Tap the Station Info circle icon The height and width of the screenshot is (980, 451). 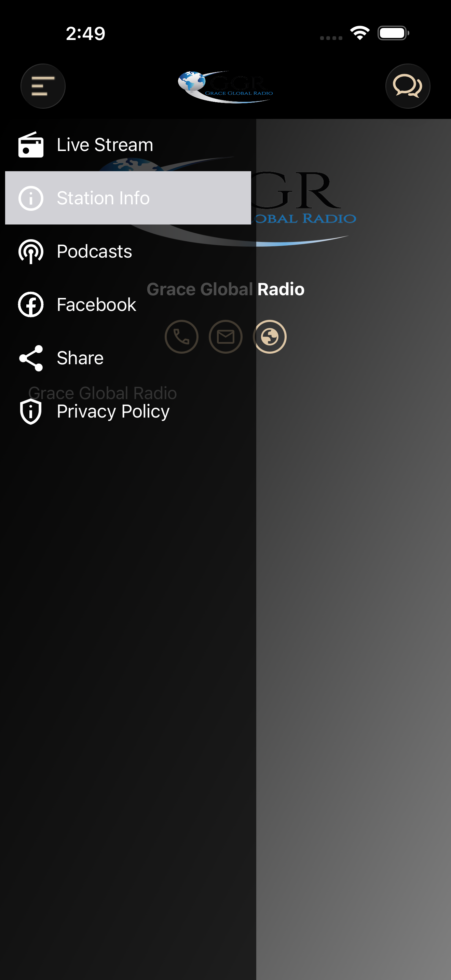click(x=31, y=198)
